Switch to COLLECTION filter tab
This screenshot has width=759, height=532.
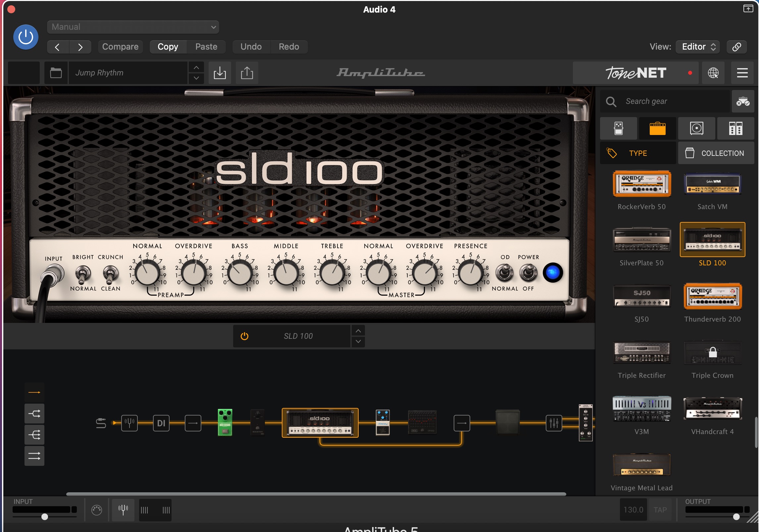(x=716, y=153)
